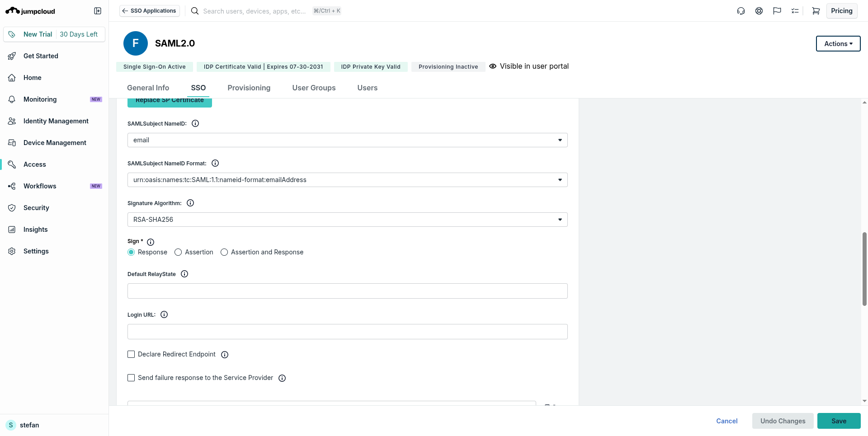Click the Get Started rocket icon
This screenshot has width=868, height=436.
tap(12, 56)
